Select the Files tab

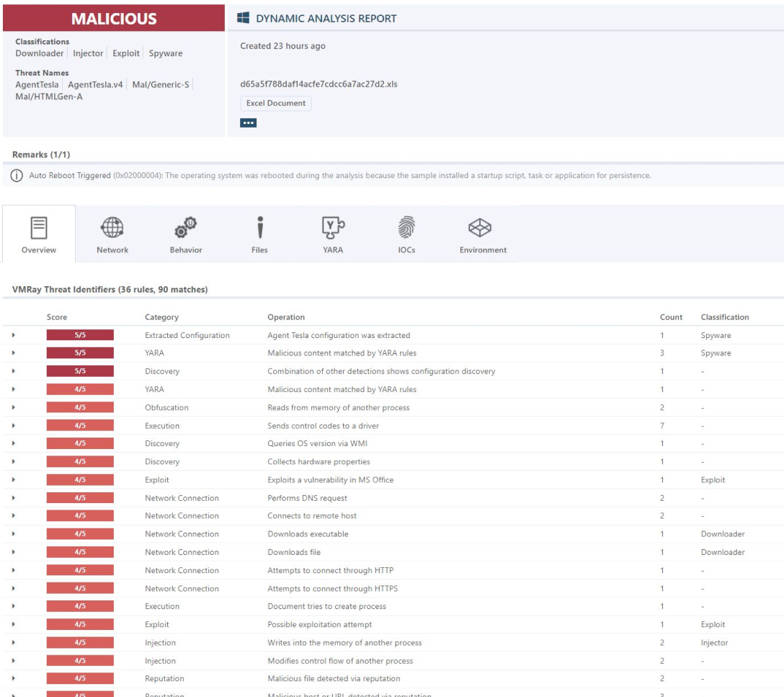point(259,234)
